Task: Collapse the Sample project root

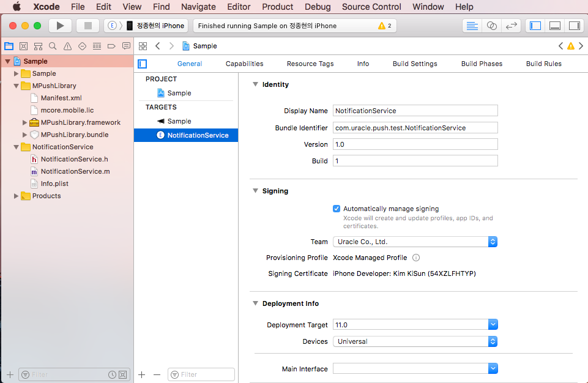Action: click(7, 61)
